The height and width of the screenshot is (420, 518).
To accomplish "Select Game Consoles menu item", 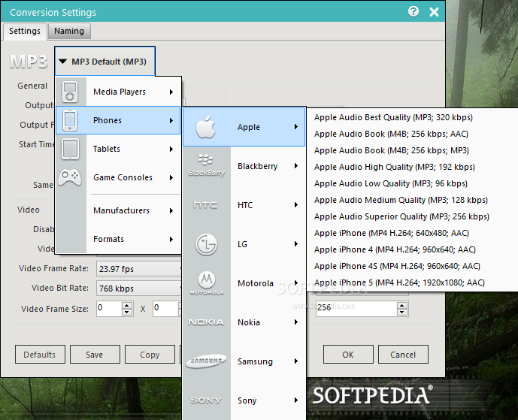I will pyautogui.click(x=118, y=177).
